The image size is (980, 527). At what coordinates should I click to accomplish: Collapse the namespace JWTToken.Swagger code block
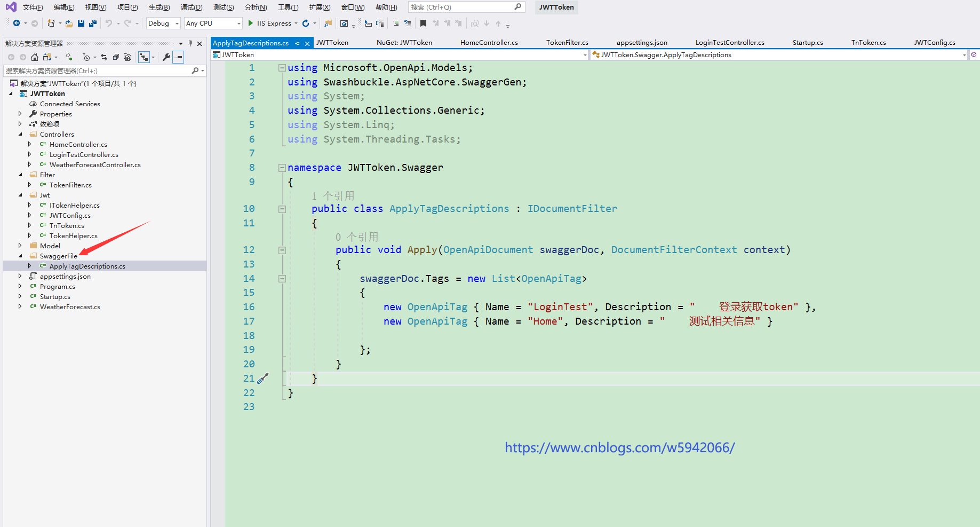click(x=282, y=168)
